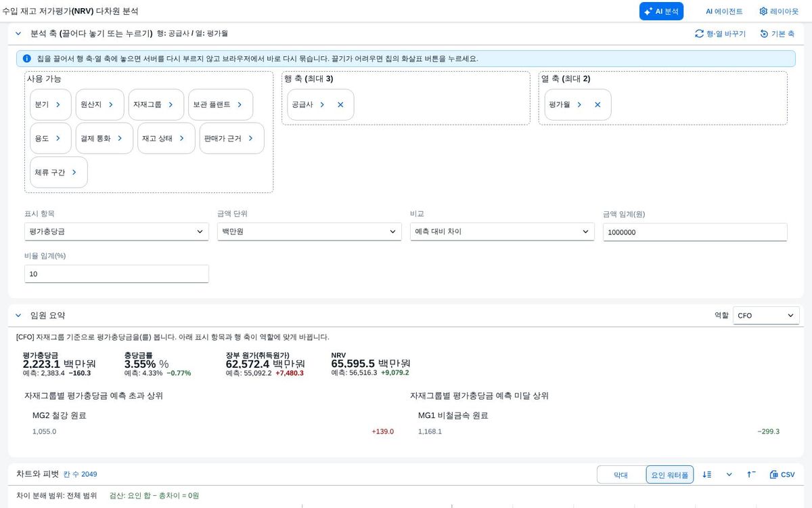Click the arrow on the 재고 상태 chip
The width and height of the screenshot is (812, 508).
182,138
